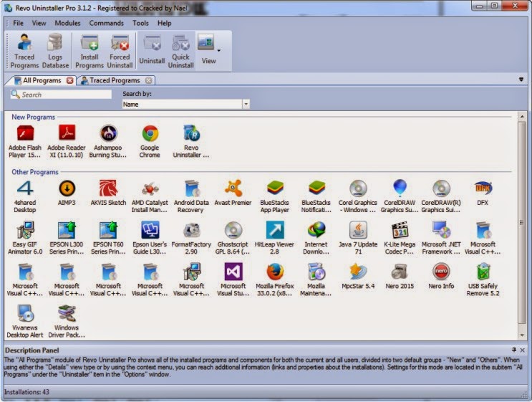Open the File menu
This screenshot has height=402, width=532.
(x=18, y=23)
